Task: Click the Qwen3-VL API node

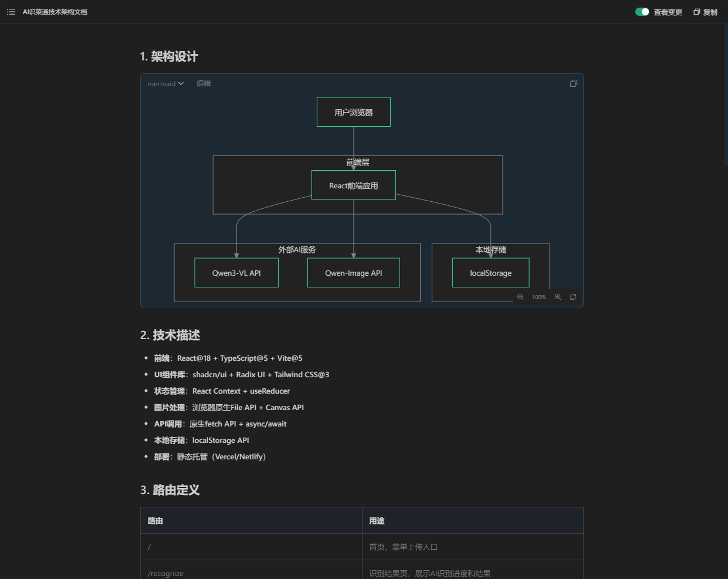Action: tap(236, 273)
